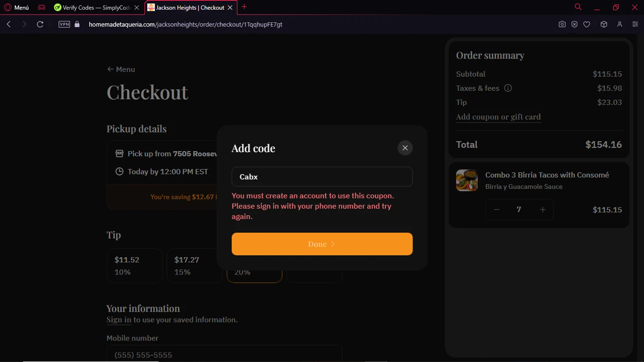This screenshot has width=644, height=362.
Task: Click the Sign in link
Action: [x=119, y=320]
